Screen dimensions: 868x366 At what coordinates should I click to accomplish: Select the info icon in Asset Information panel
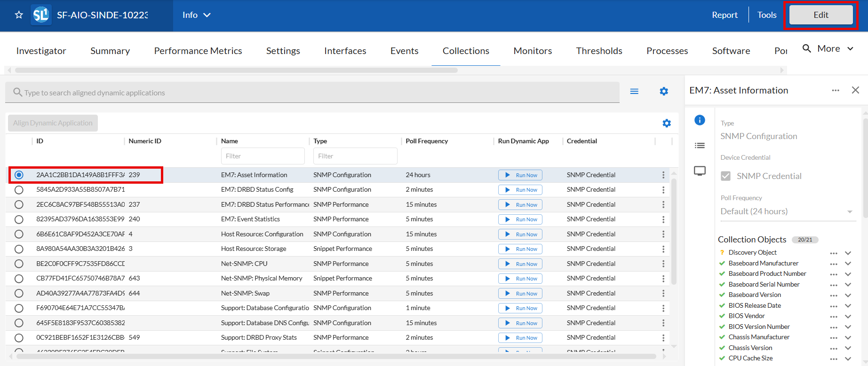[700, 120]
